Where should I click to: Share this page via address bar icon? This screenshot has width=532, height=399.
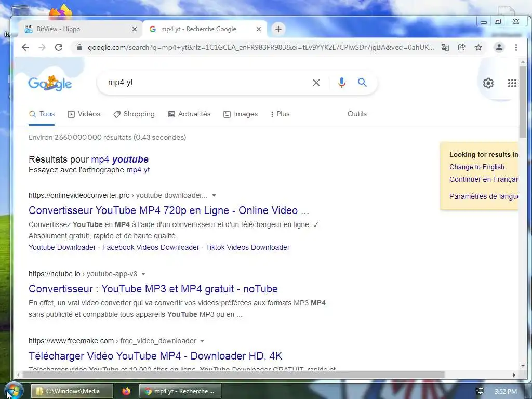click(x=461, y=47)
